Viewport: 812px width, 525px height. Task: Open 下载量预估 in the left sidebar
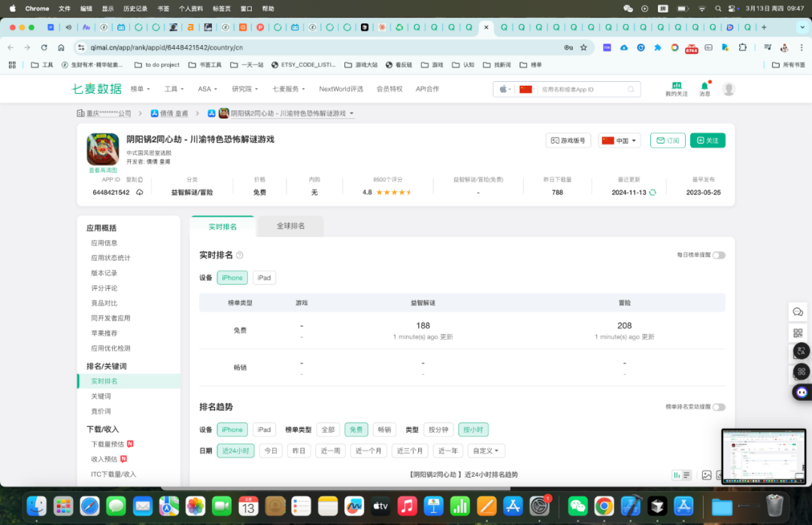(108, 445)
